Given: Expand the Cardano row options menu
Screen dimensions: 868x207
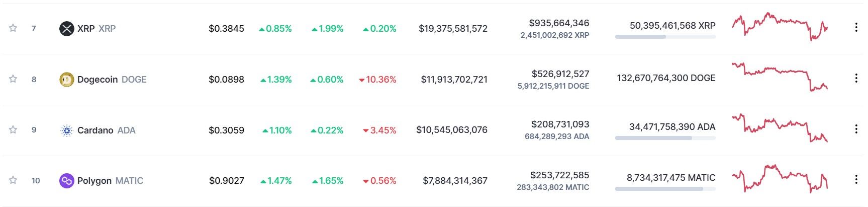Looking at the screenshot, I should 856,129.
